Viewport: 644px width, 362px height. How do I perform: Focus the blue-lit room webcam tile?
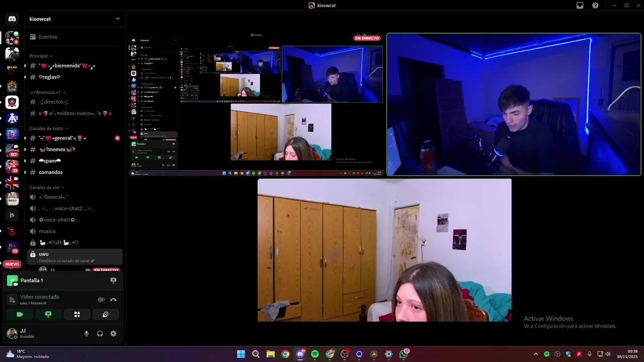coord(514,105)
